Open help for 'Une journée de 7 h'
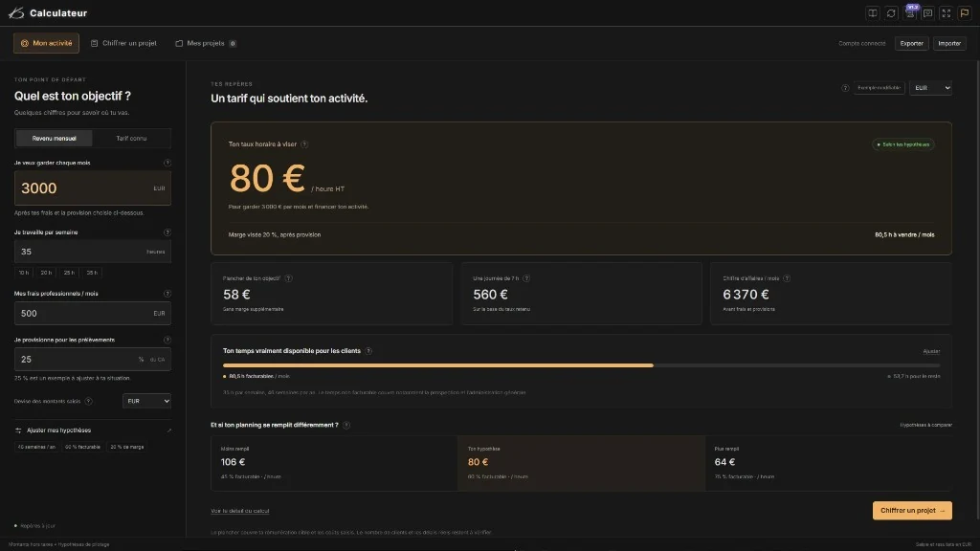Screen dimensions: 980x551 click(526, 278)
